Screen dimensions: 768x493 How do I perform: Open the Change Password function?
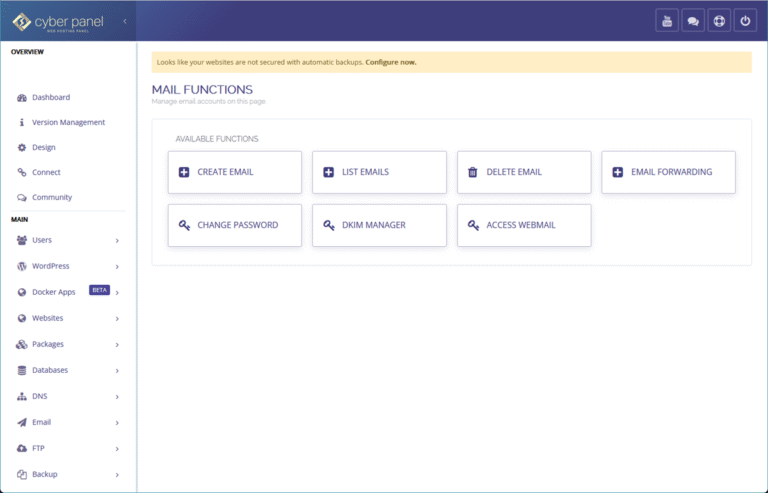[235, 225]
